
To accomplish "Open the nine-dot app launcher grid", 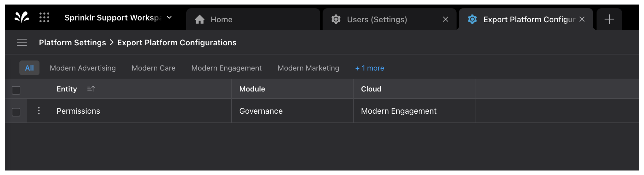I will pos(44,17).
